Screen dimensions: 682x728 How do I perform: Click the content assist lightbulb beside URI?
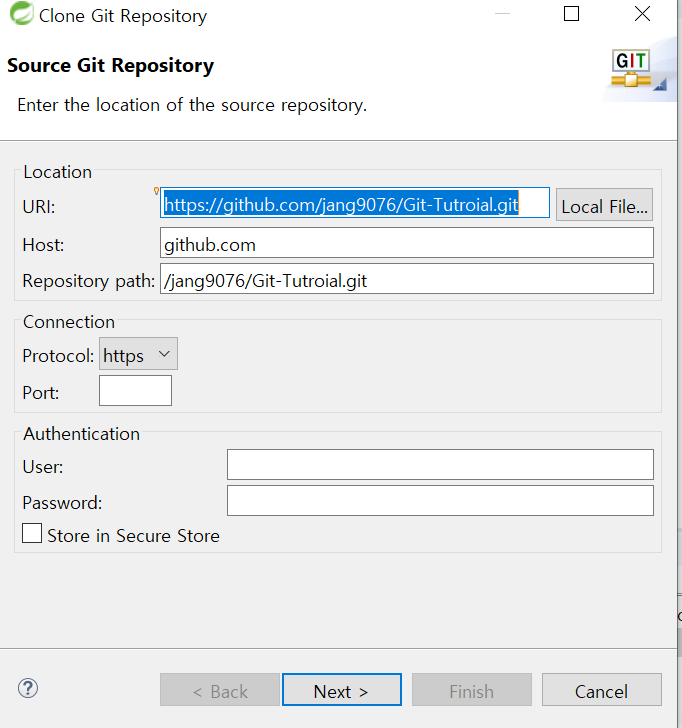(156, 190)
